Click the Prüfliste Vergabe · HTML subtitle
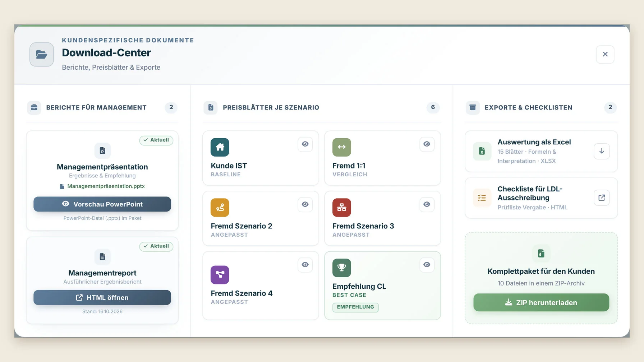The width and height of the screenshot is (644, 362). pos(533,208)
